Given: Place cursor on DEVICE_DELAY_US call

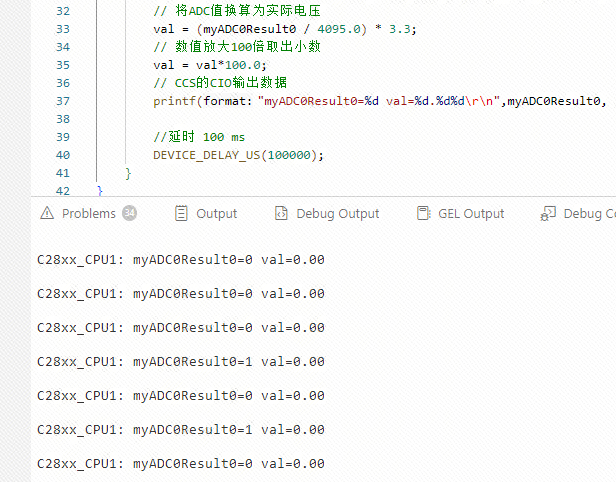Looking at the screenshot, I should coord(238,156).
